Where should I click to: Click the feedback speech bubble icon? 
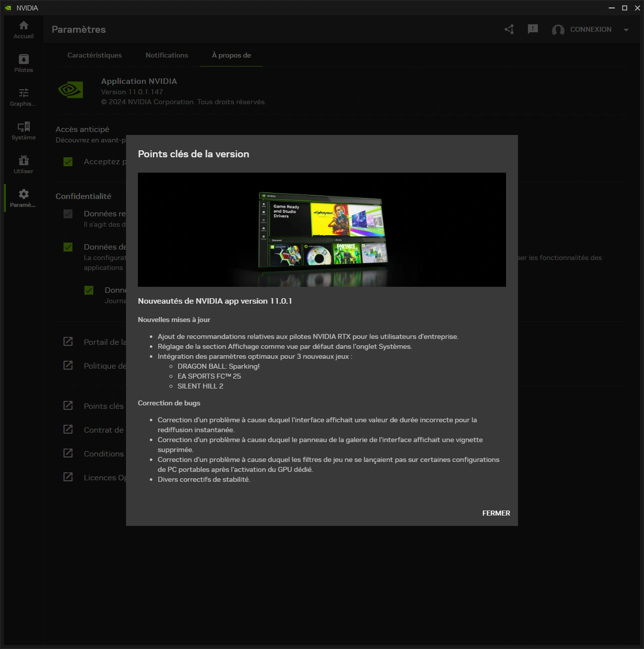[533, 29]
